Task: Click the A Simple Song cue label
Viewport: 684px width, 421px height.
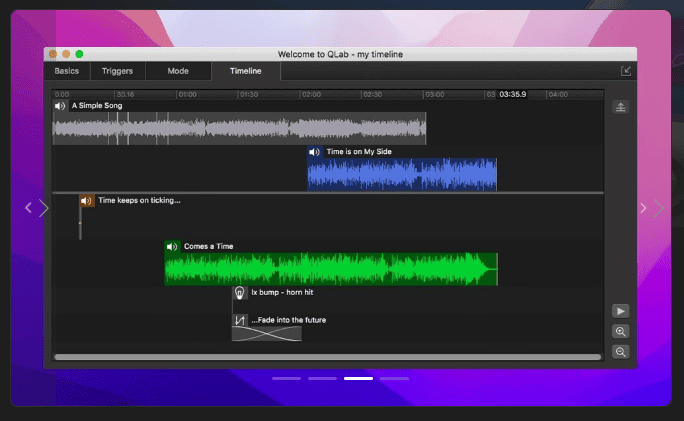Action: (x=97, y=106)
